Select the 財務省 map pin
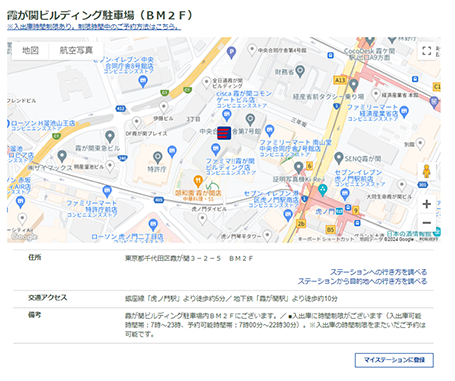The width and height of the screenshot is (455, 381). coord(300,71)
